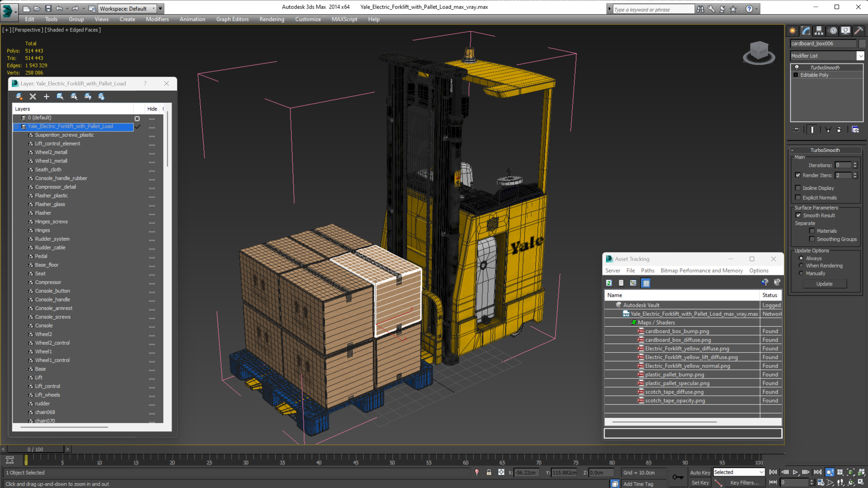Open the Modifiers menu
This screenshot has width=868, height=488.
pyautogui.click(x=157, y=19)
